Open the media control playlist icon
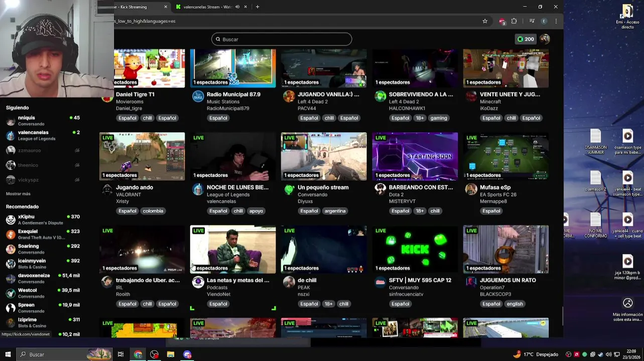The height and width of the screenshot is (361, 644). click(532, 21)
